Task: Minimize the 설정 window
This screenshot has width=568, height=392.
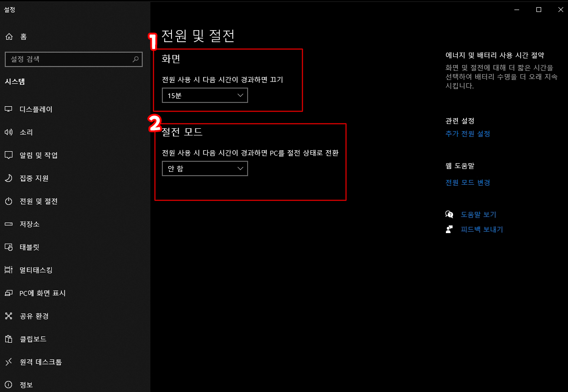Action: pos(517,10)
